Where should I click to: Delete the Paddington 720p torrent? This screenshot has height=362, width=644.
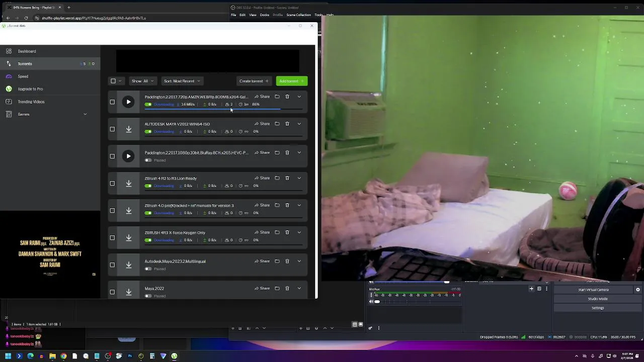tap(287, 97)
